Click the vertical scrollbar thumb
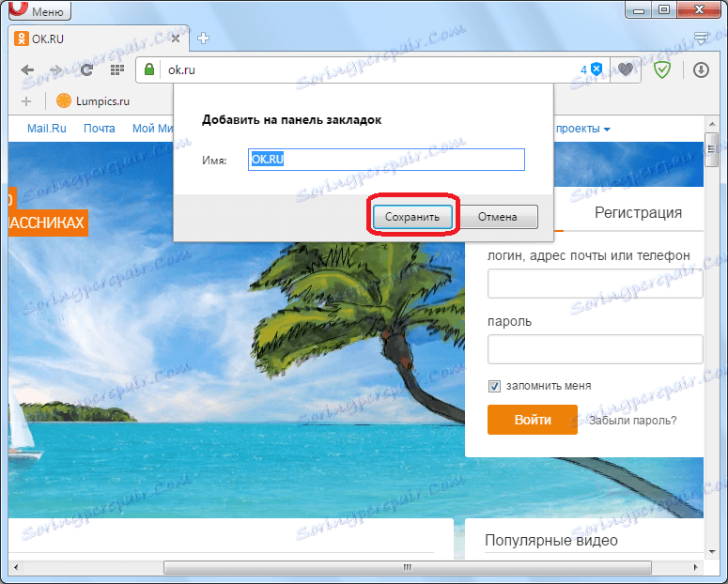Viewport: 728px width, 584px height. (712, 149)
